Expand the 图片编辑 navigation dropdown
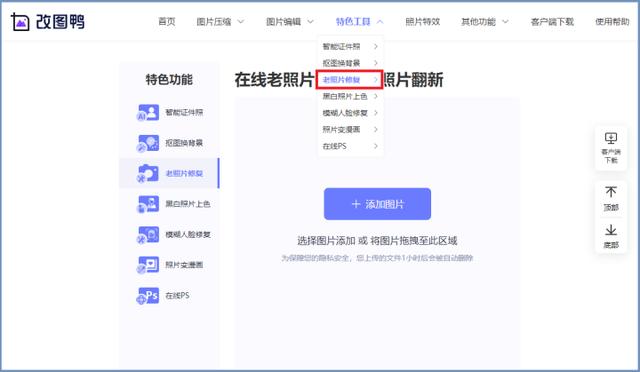 pos(290,22)
